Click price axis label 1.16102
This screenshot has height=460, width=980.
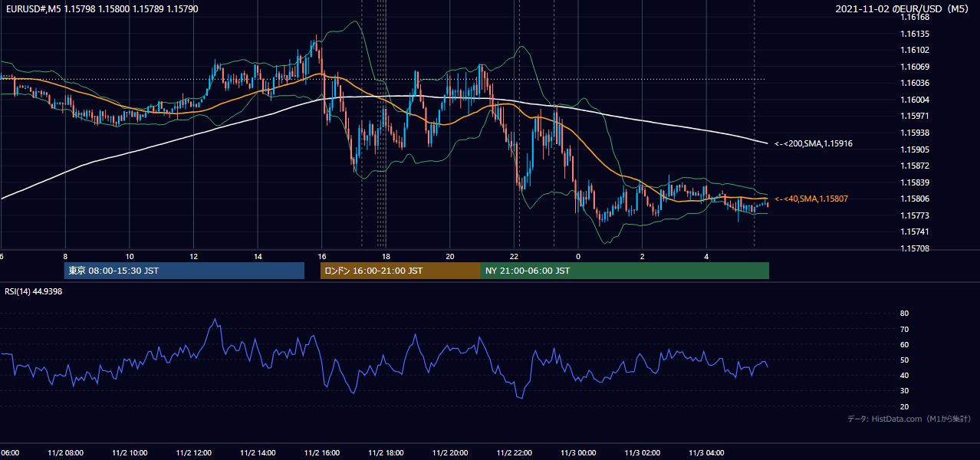coord(915,50)
